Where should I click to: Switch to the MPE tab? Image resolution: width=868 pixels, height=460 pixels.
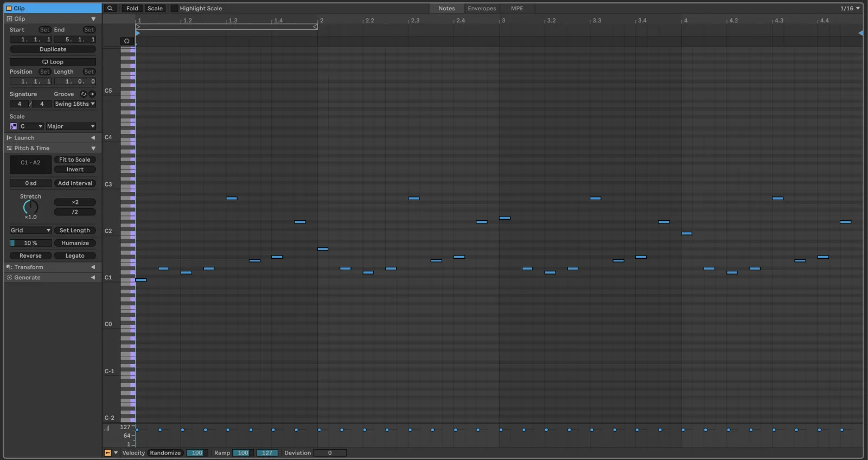point(517,8)
